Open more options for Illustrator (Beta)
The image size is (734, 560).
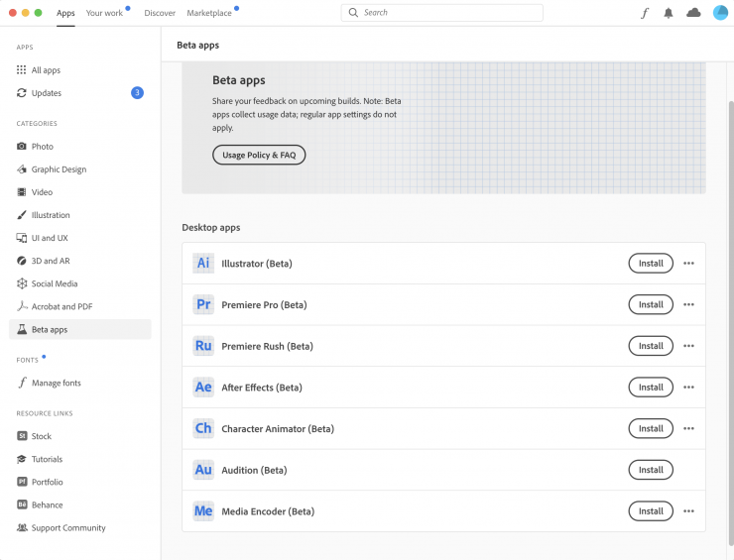(x=688, y=264)
